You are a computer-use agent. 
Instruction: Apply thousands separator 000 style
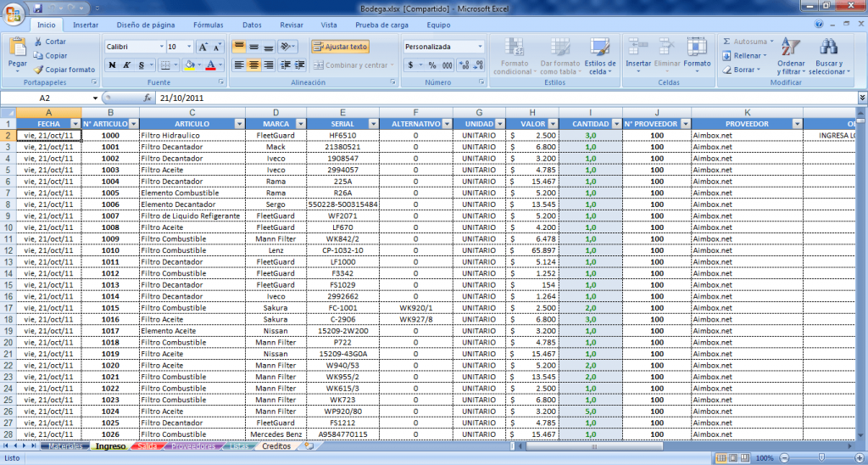[448, 64]
